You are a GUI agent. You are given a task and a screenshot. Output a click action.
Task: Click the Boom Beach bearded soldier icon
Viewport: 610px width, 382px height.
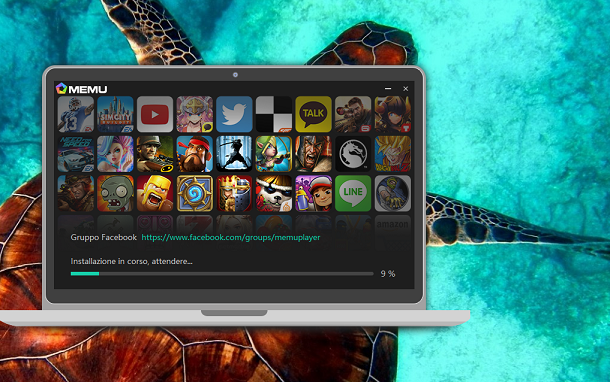pos(195,154)
